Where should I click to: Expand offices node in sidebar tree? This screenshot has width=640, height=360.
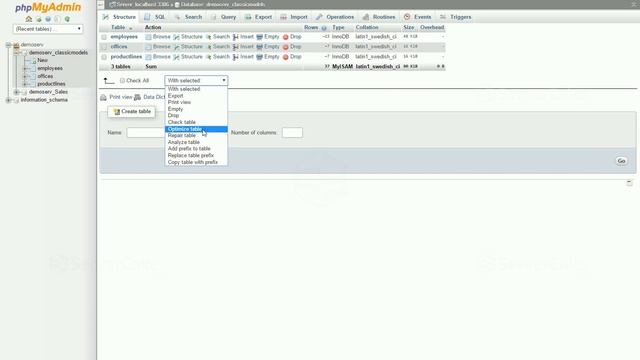(25, 76)
